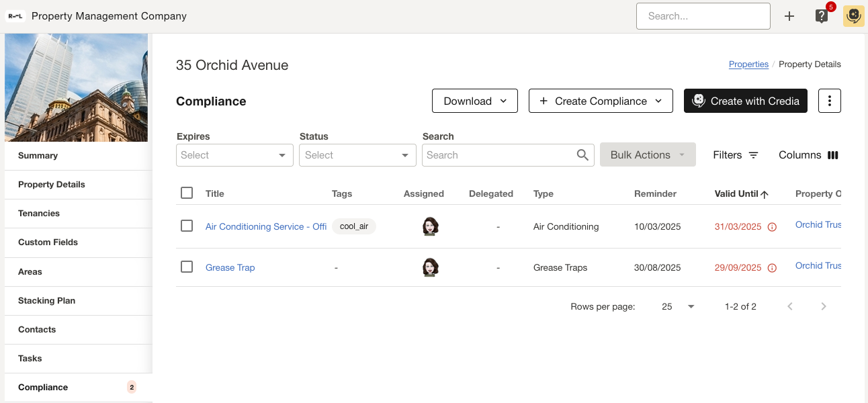Image resolution: width=868 pixels, height=403 pixels.
Task: Click the info icon beside 29/09/2025
Action: pos(772,268)
